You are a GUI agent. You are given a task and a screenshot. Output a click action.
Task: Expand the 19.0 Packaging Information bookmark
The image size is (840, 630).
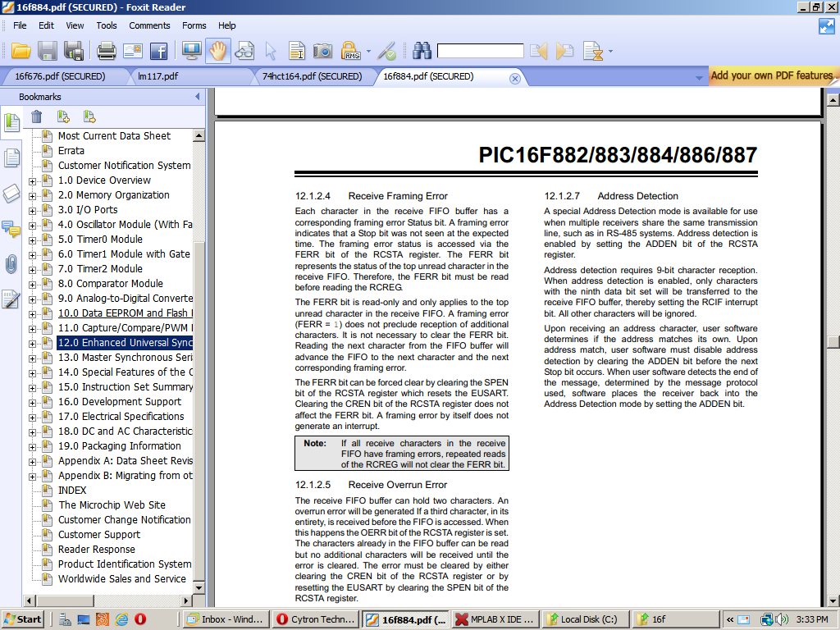33,447
